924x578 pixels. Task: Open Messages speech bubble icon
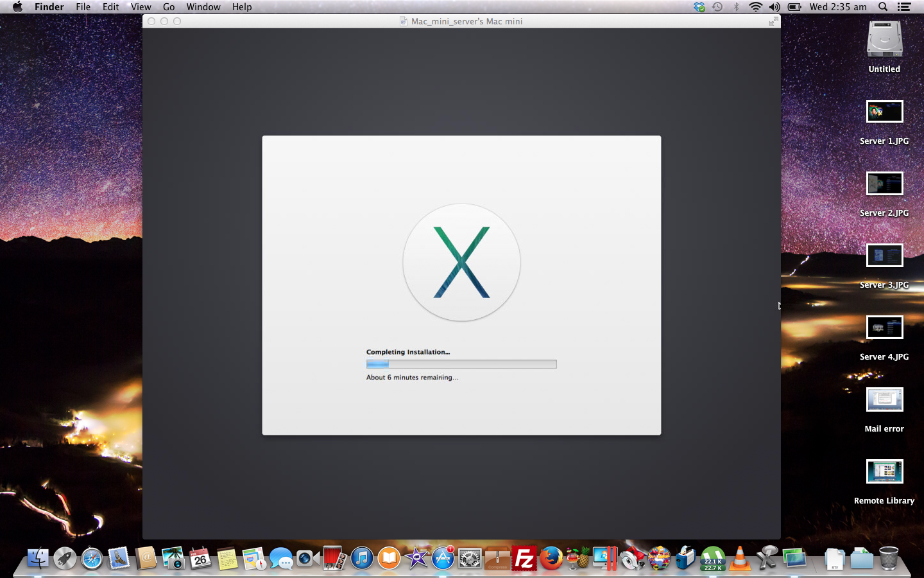tap(281, 558)
